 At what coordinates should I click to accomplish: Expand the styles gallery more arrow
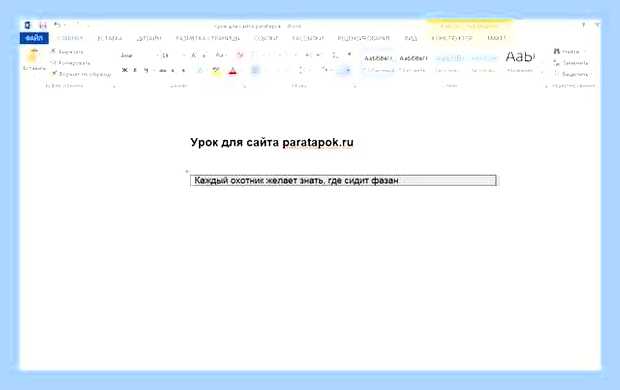click(x=542, y=73)
